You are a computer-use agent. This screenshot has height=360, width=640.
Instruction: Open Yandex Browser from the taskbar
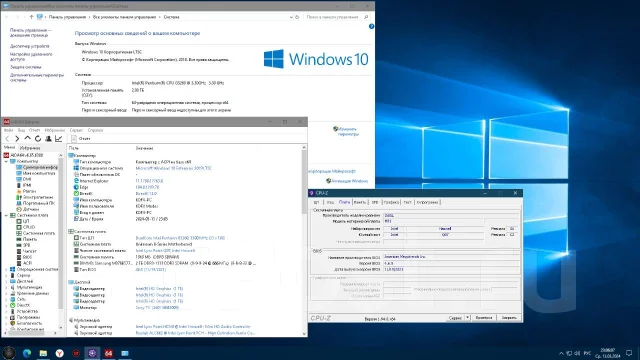click(x=60, y=353)
